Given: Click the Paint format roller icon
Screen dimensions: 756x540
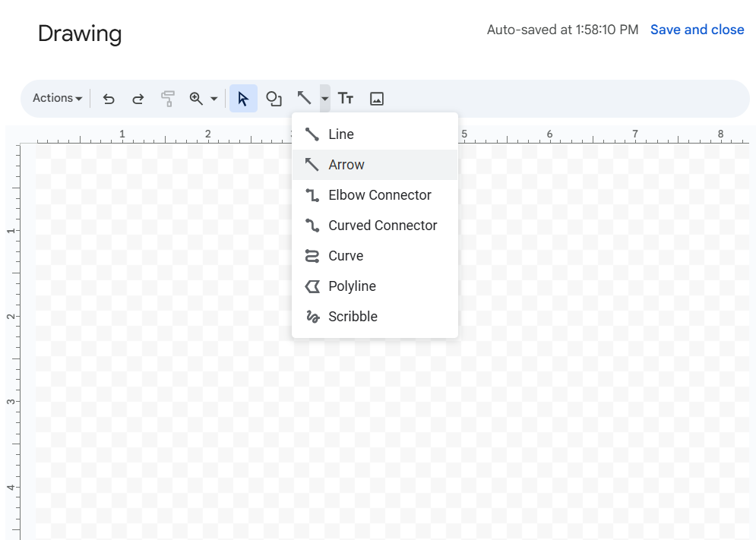Looking at the screenshot, I should point(168,99).
